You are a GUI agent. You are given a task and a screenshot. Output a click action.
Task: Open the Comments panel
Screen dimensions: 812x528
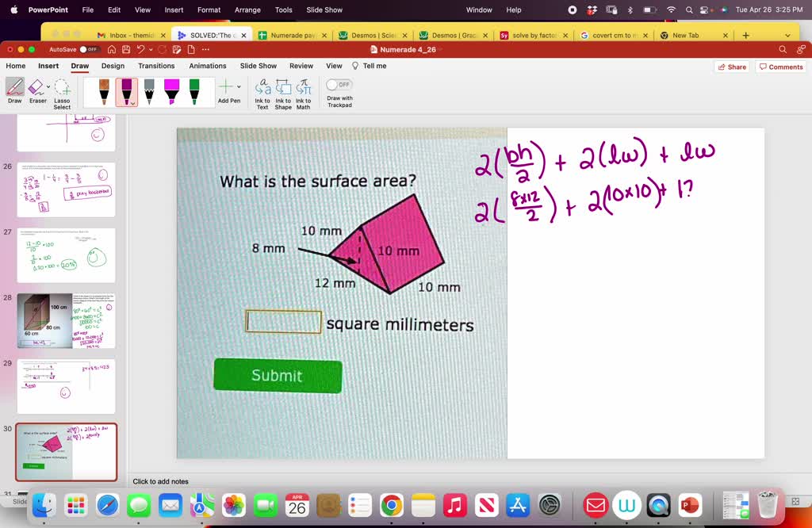(x=780, y=66)
